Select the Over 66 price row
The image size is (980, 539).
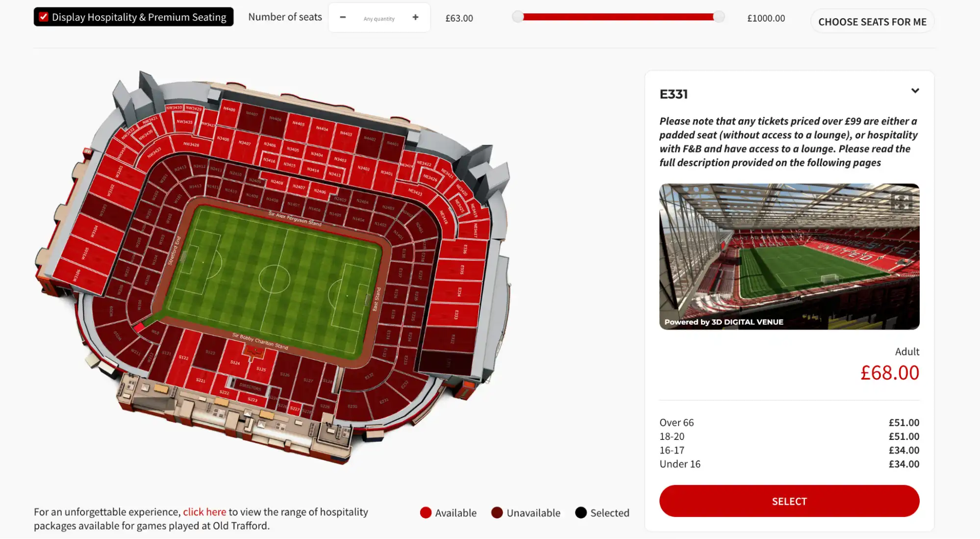(789, 422)
